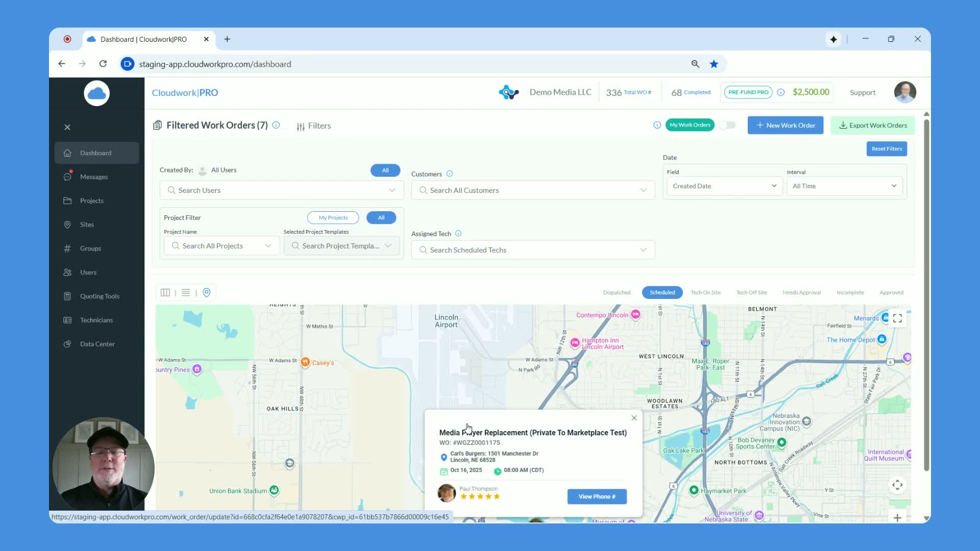This screenshot has height=551, width=980.
Task: Toggle the My Work Orders switch
Action: (727, 125)
